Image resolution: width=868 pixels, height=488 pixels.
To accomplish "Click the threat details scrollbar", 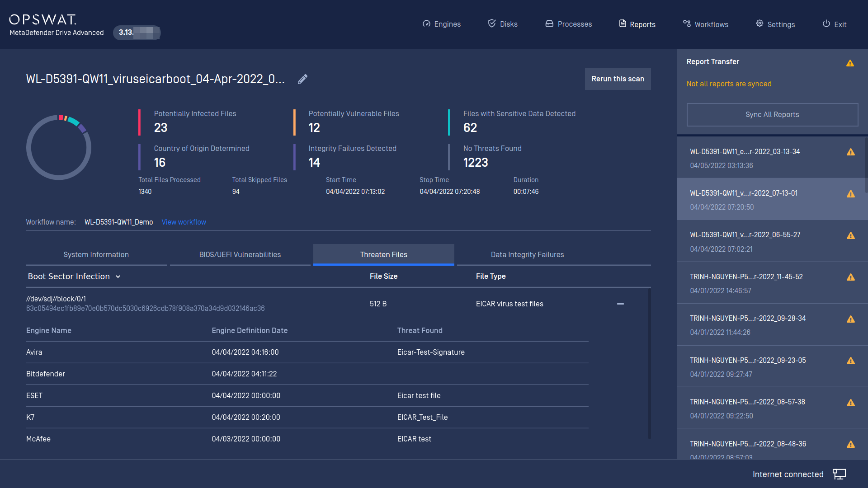I will (x=650, y=364).
